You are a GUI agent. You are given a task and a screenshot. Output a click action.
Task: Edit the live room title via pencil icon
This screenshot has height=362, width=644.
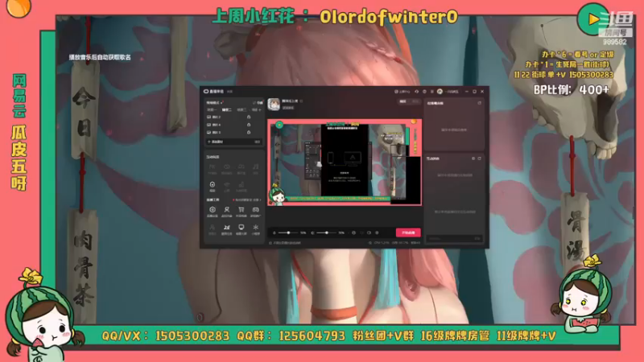point(301,101)
